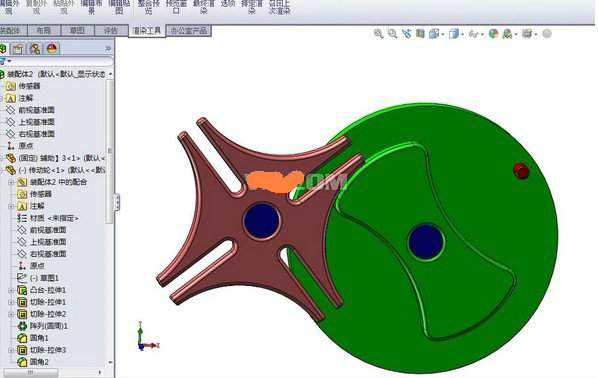The height and width of the screenshot is (378, 598).
Task: Select the top-level 前视基准面 plane
Action: click(x=37, y=110)
